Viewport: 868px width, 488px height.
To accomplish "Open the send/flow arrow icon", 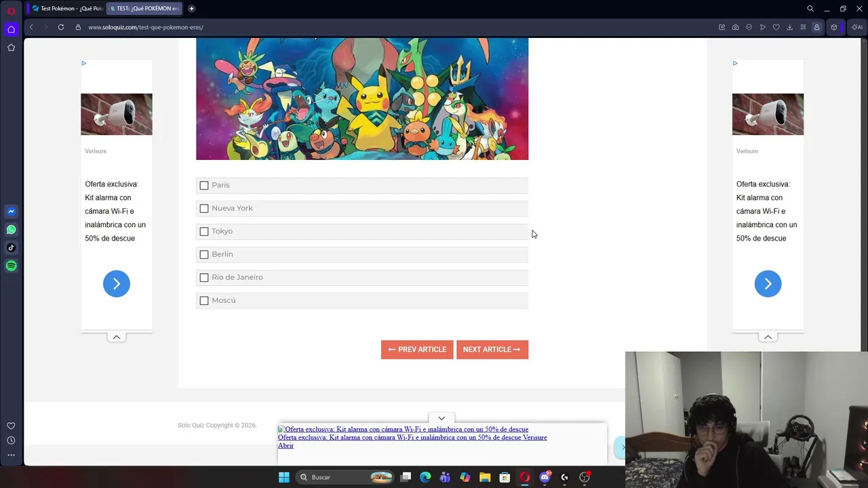I will tap(763, 27).
